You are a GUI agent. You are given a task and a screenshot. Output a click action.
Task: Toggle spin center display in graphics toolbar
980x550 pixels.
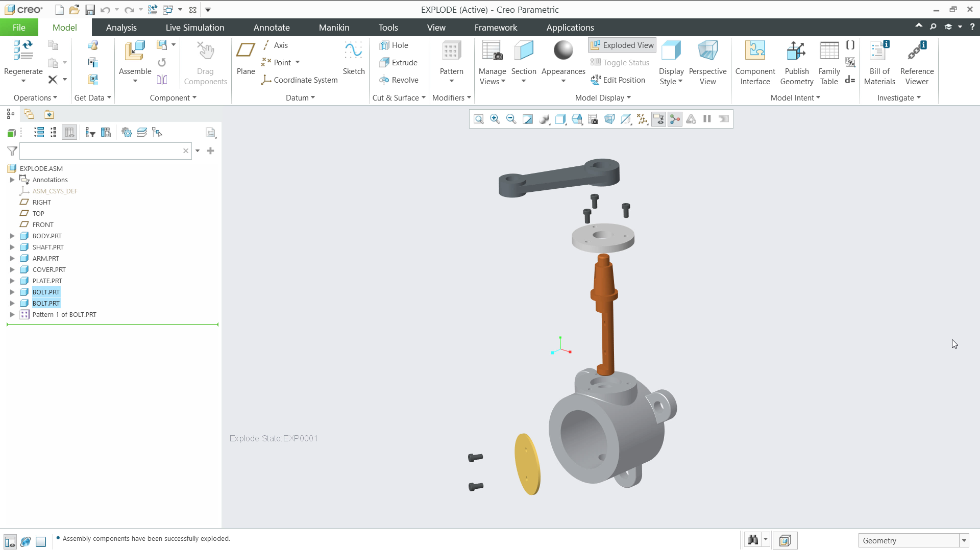pyautogui.click(x=675, y=119)
